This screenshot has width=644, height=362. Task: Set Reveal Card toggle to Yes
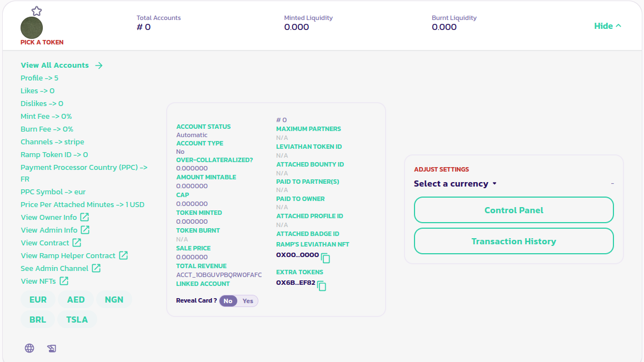click(248, 301)
